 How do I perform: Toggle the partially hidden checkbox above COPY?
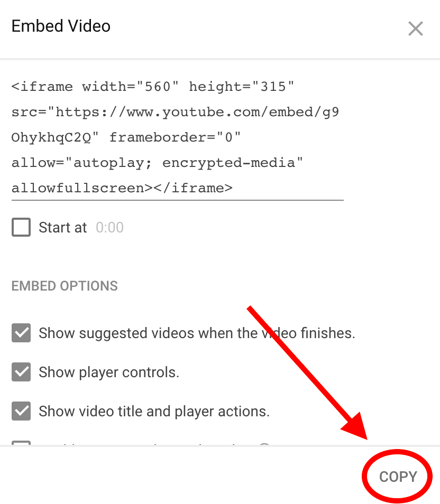click(x=21, y=443)
